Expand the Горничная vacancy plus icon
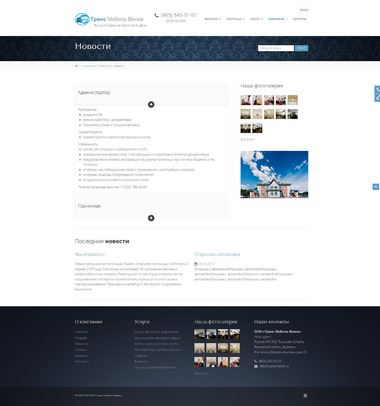Screen dimensions: 380x406 [x=151, y=218]
